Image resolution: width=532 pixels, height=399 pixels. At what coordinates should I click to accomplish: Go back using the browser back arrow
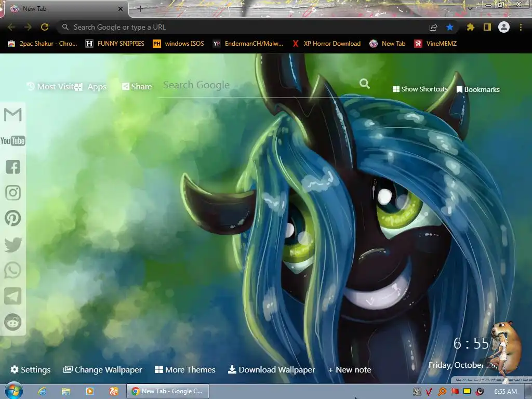[x=11, y=27]
